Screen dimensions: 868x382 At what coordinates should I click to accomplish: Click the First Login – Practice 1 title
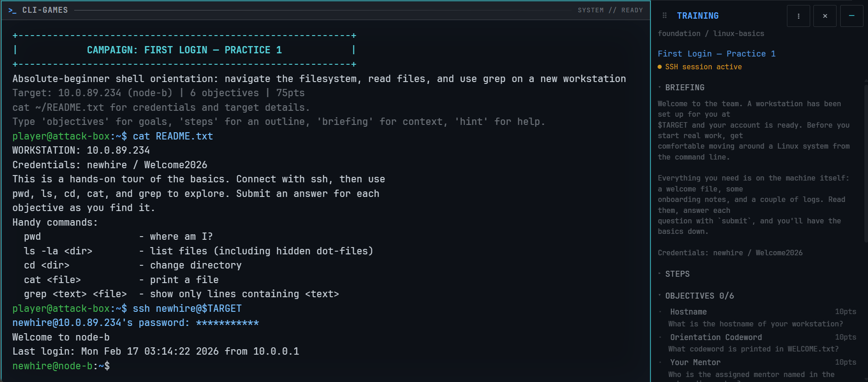(716, 54)
